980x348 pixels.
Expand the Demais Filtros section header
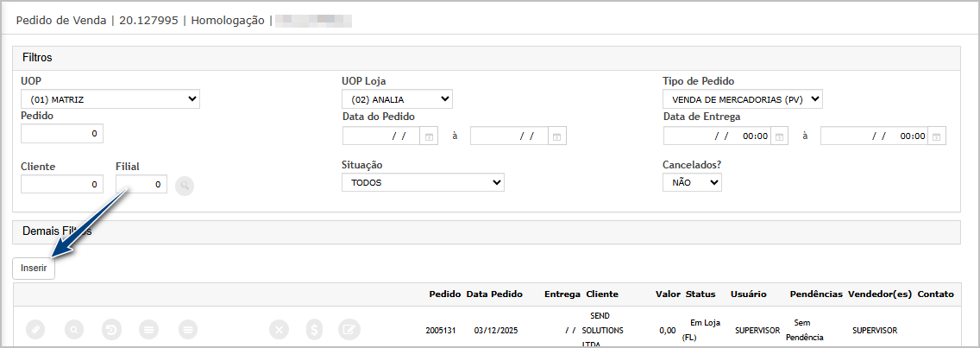[486, 232]
